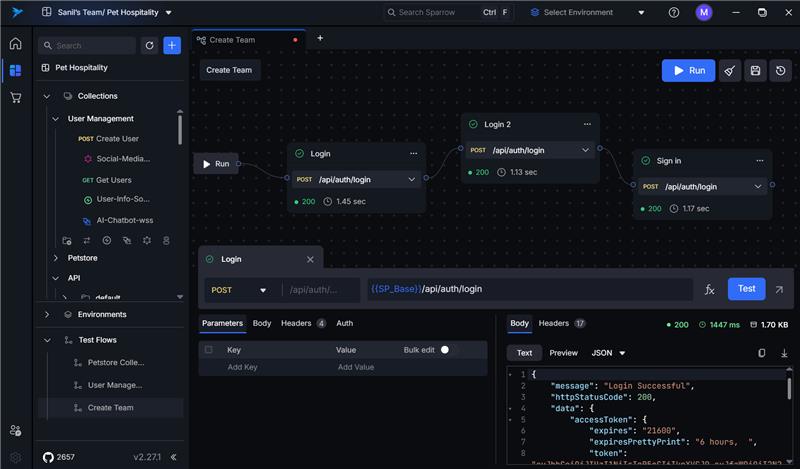The height and width of the screenshot is (469, 800).
Task: Open the AI-Chatbot-wss item
Action: pos(118,220)
